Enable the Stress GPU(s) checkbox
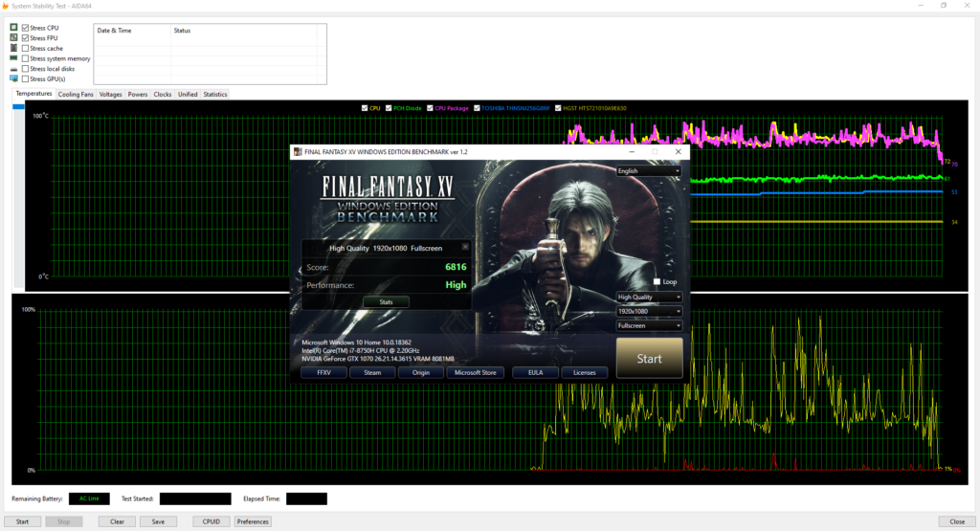 tap(25, 78)
